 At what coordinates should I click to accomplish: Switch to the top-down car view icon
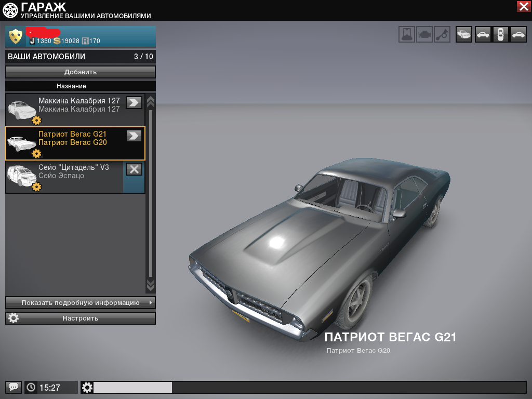point(500,34)
